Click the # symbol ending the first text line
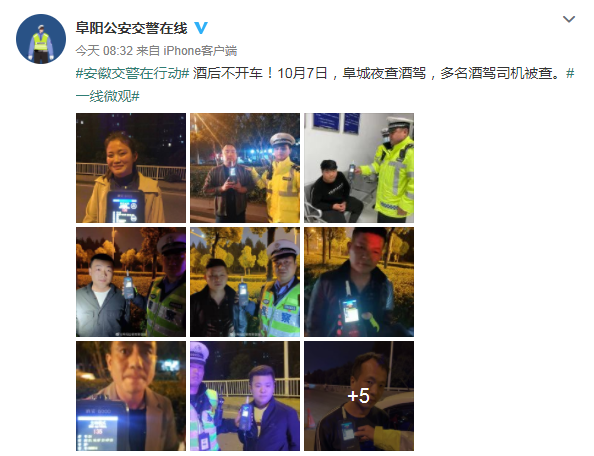594x456 pixels. pos(571,73)
